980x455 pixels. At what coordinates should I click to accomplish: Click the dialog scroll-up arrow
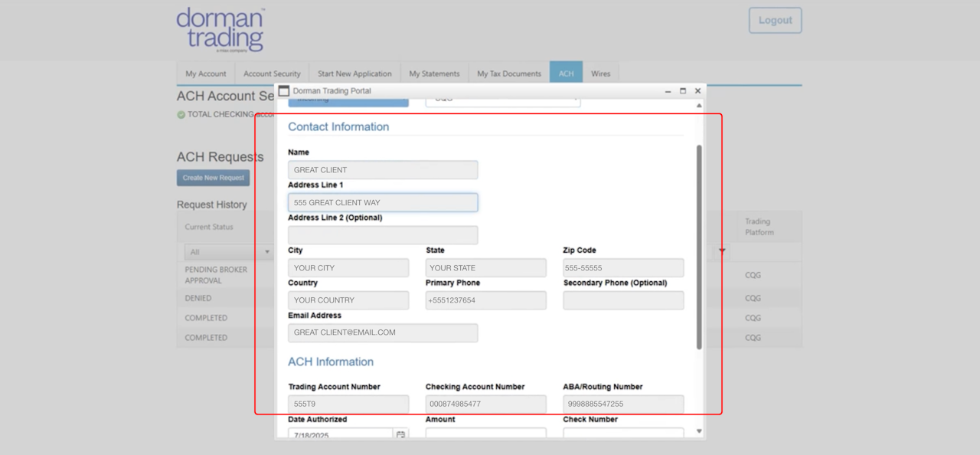coord(698,106)
